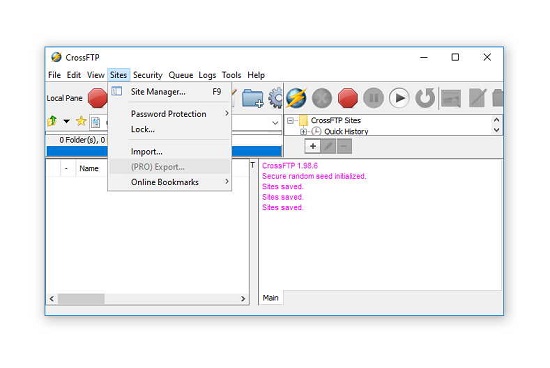550x368 pixels.
Task: Click right arrow of local horizontal scrollbar
Action: 243,299
